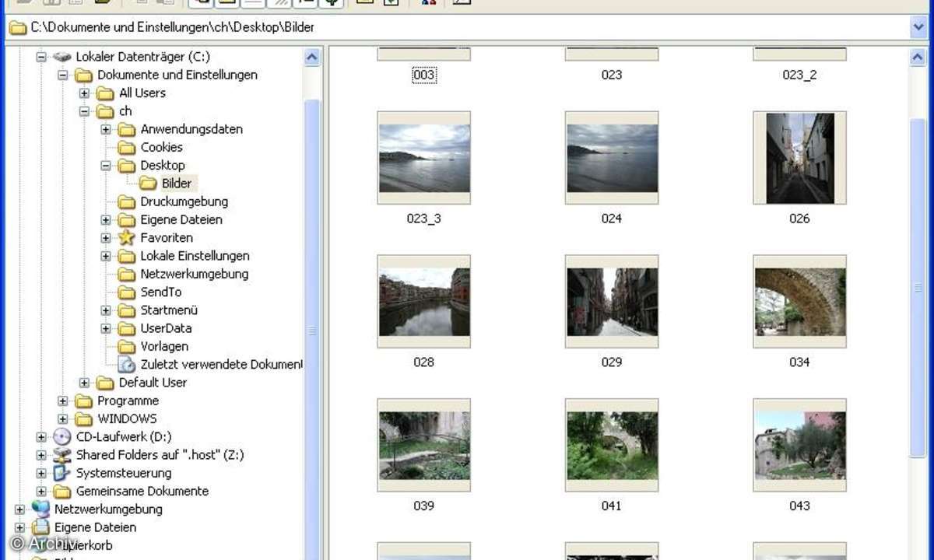Select the Desktop folder label in the tree

pyautogui.click(x=163, y=166)
